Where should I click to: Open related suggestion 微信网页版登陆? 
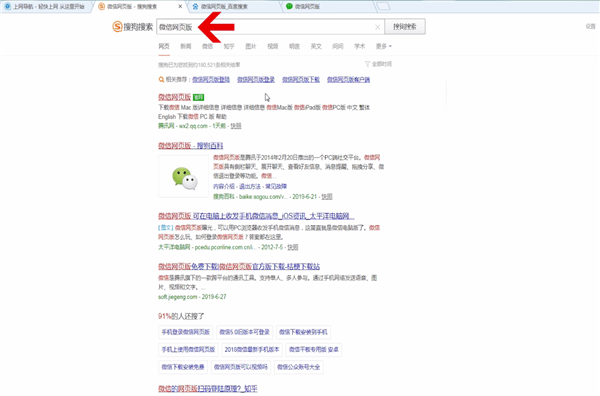211,80
